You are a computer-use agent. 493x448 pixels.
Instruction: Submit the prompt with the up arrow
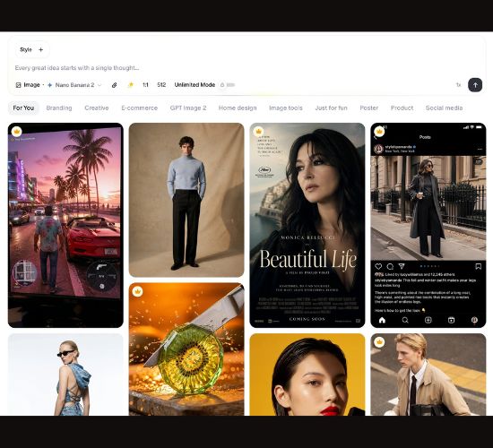475,85
